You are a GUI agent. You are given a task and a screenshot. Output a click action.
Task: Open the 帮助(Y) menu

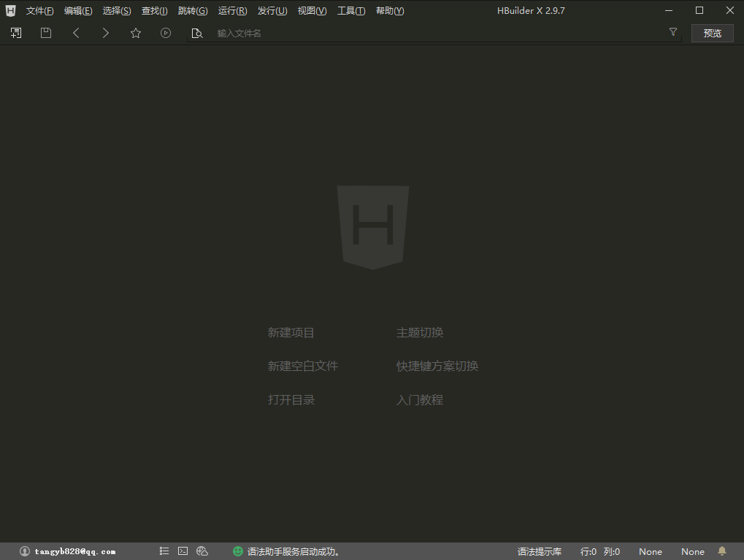390,10
